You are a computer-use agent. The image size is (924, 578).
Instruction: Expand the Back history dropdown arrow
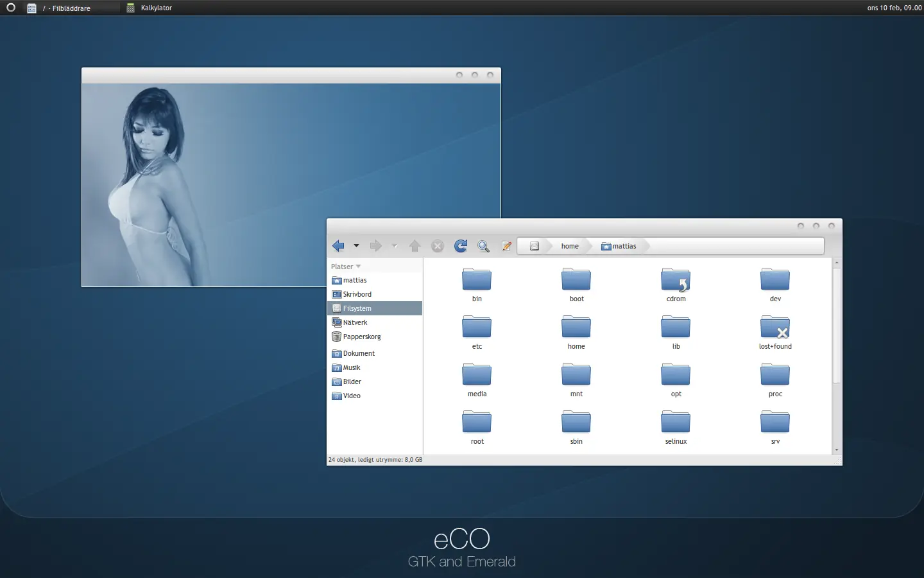[356, 246]
